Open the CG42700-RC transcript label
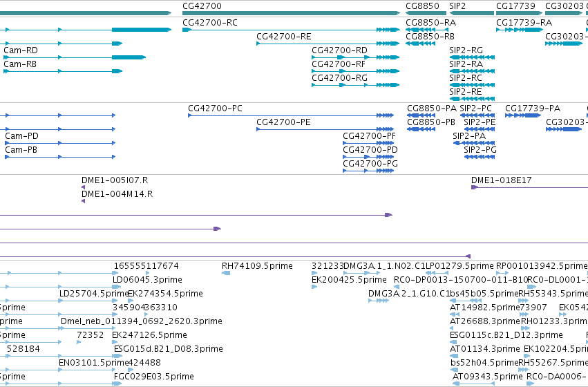This screenshot has height=387, width=588. coord(210,23)
